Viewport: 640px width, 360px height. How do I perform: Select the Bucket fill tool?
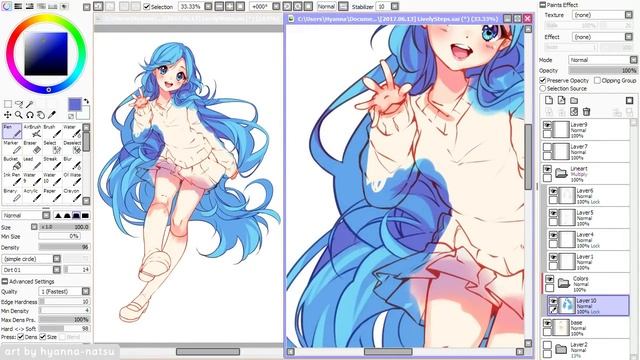point(12,163)
